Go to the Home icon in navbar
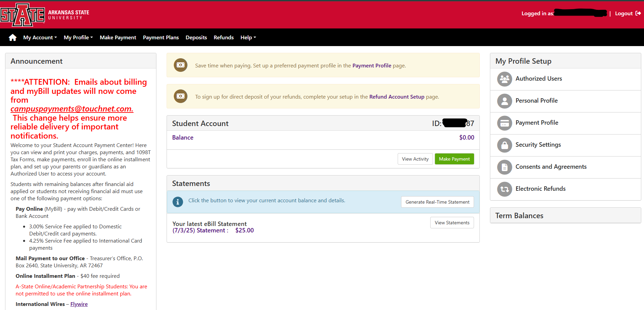The height and width of the screenshot is (310, 644). pos(13,38)
